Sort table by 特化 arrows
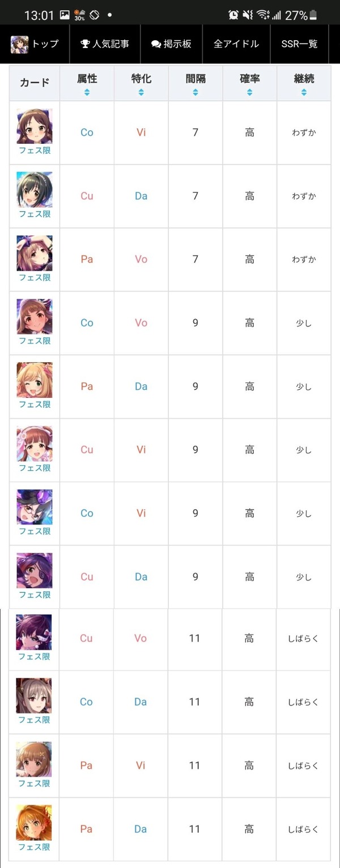340x868 pixels. pyautogui.click(x=141, y=92)
